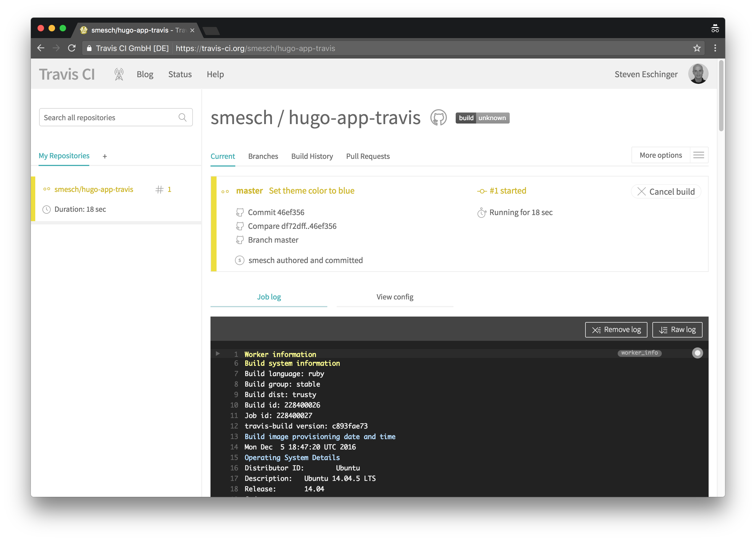Expand the job log line 1 details
Viewport: 756px width, 541px height.
218,354
